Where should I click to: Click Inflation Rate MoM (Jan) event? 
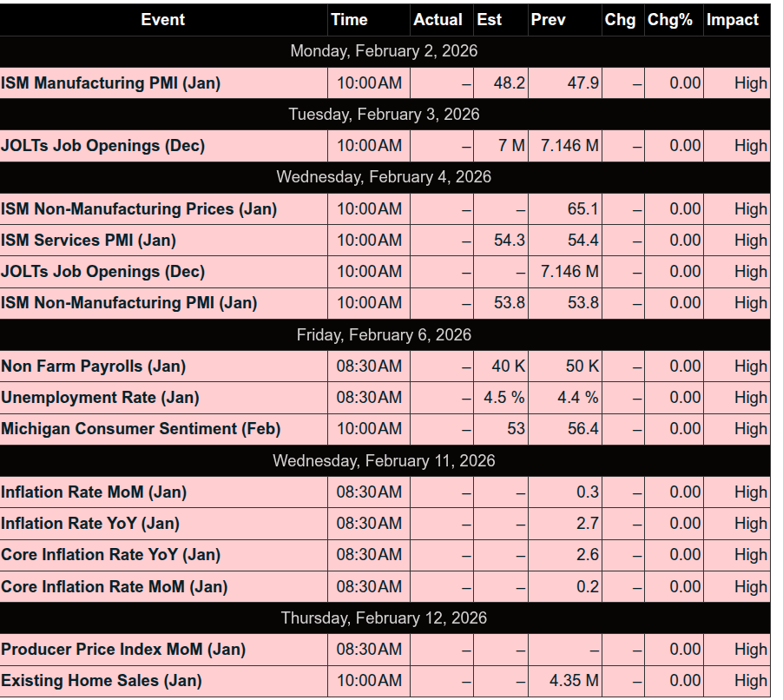(x=94, y=492)
